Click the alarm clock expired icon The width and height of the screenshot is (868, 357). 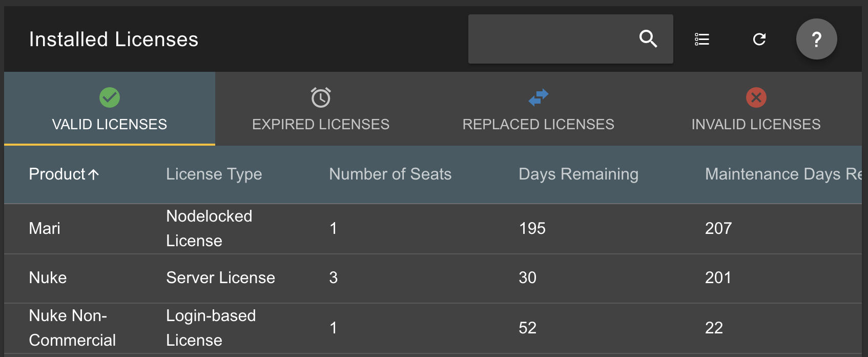[x=321, y=97]
